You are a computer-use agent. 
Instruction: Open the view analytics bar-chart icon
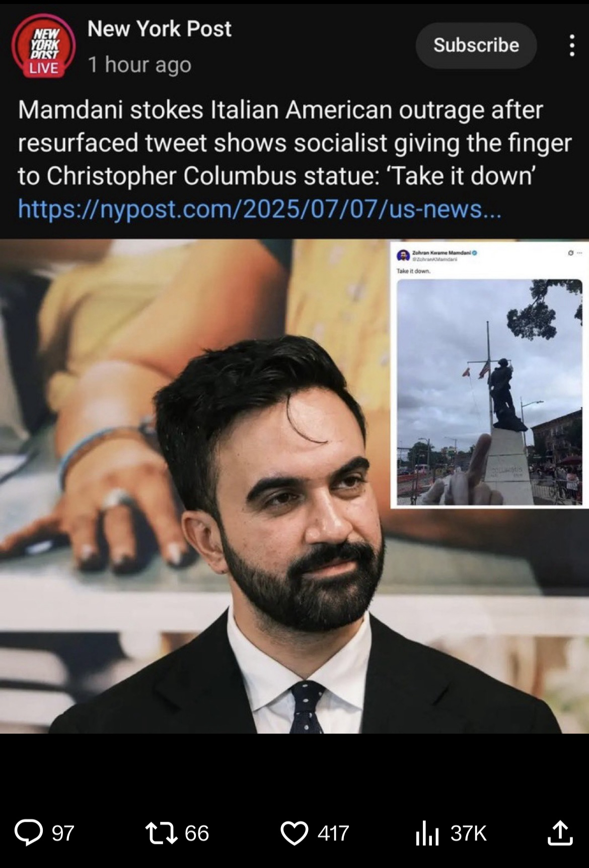pos(427,833)
